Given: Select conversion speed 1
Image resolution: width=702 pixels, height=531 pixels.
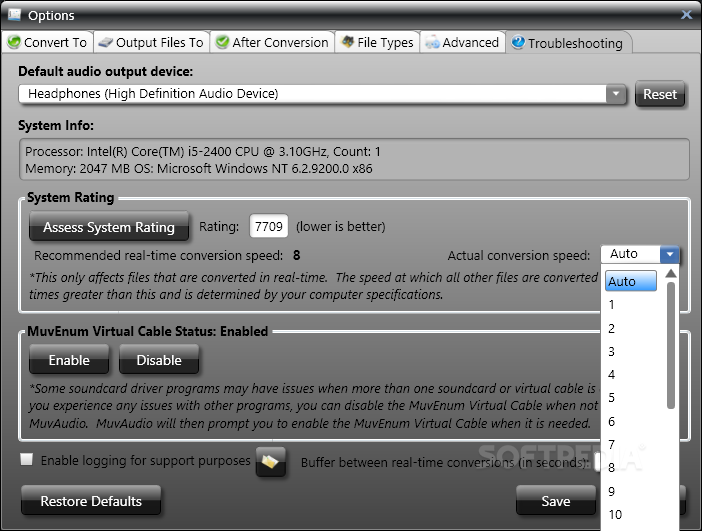Looking at the screenshot, I should (631, 305).
